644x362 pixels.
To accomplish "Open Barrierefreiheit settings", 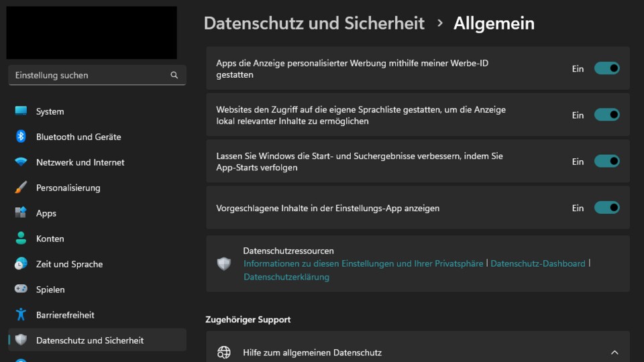I will point(97,315).
